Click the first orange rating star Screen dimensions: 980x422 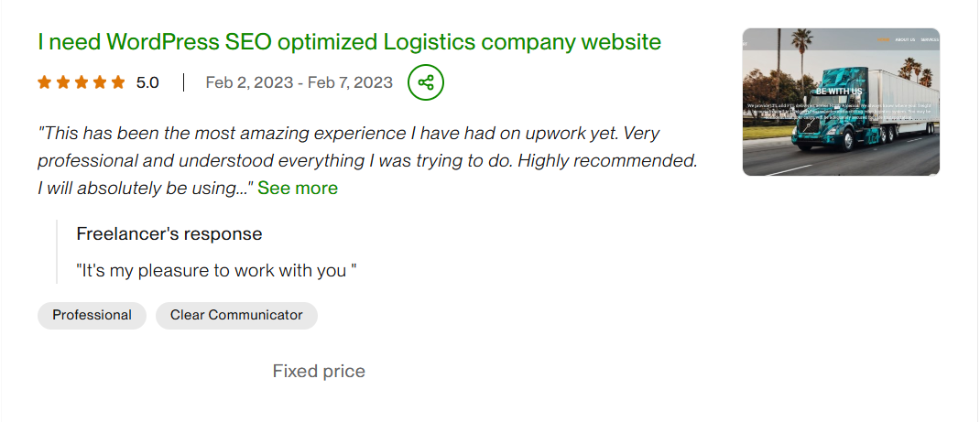(44, 82)
